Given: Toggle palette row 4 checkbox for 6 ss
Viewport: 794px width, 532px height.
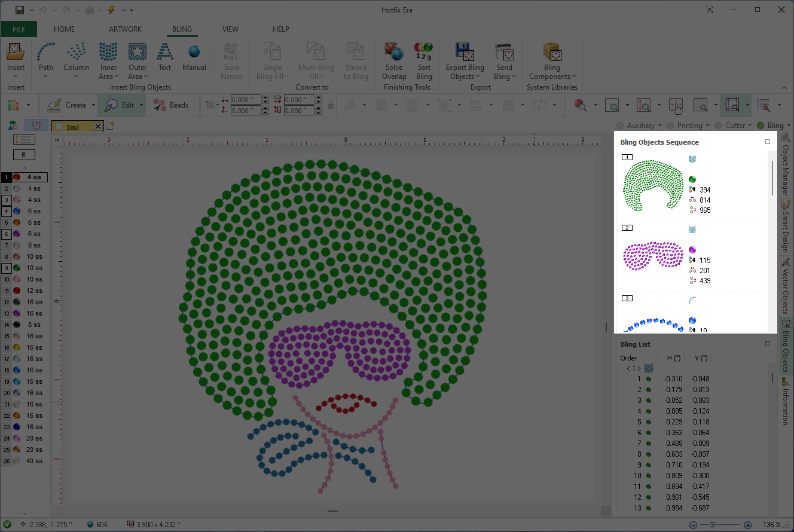Looking at the screenshot, I should coord(6,211).
